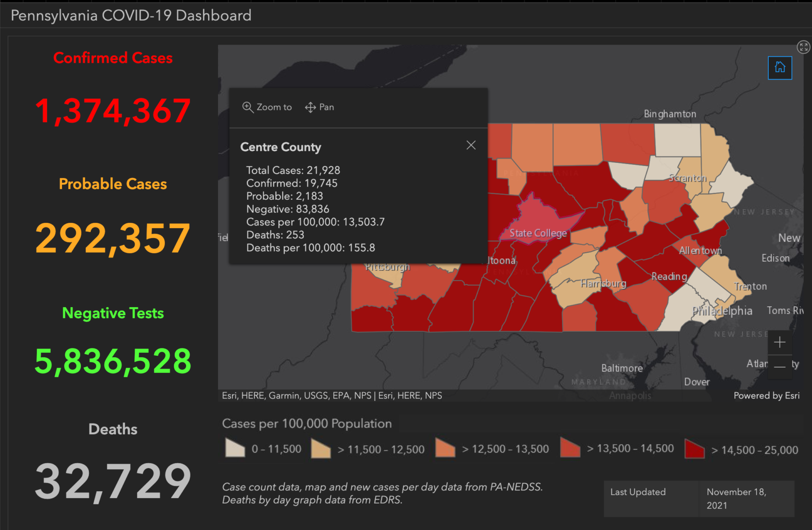Click the 292,357 probable count
Image resolution: width=812 pixels, height=530 pixels.
point(113,238)
